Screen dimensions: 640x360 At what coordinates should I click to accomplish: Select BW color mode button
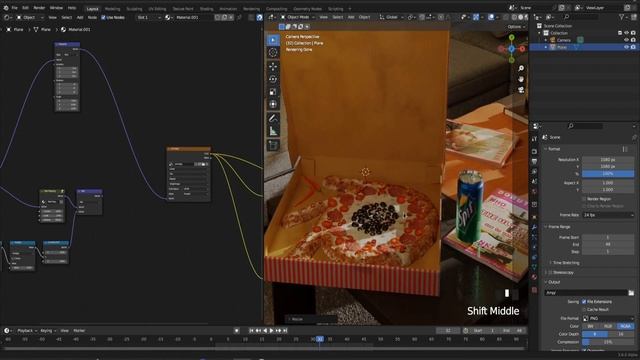coord(591,326)
